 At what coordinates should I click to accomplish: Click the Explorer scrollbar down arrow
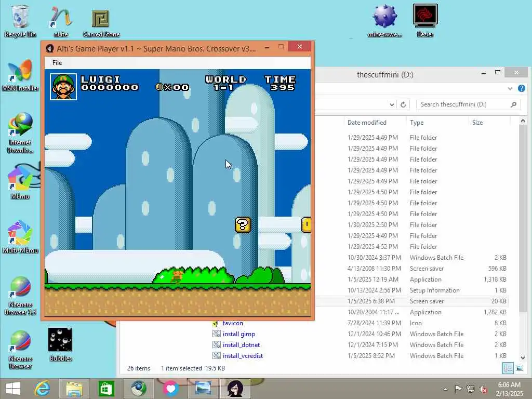coord(523,357)
